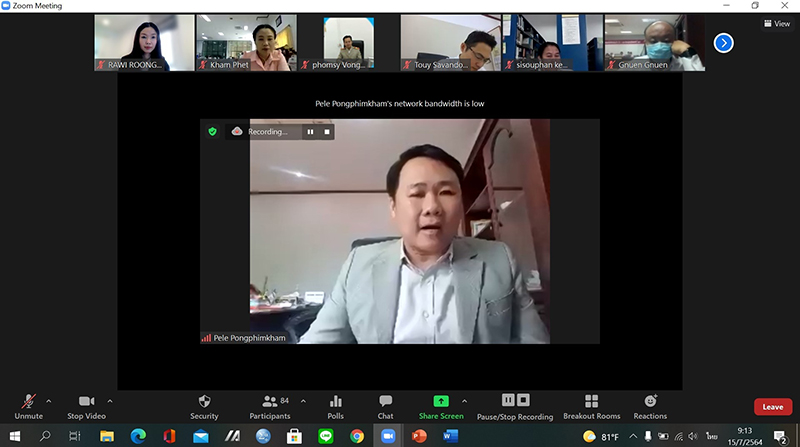Open volume control in system tray
This screenshot has width=800, height=447.
tap(693, 436)
